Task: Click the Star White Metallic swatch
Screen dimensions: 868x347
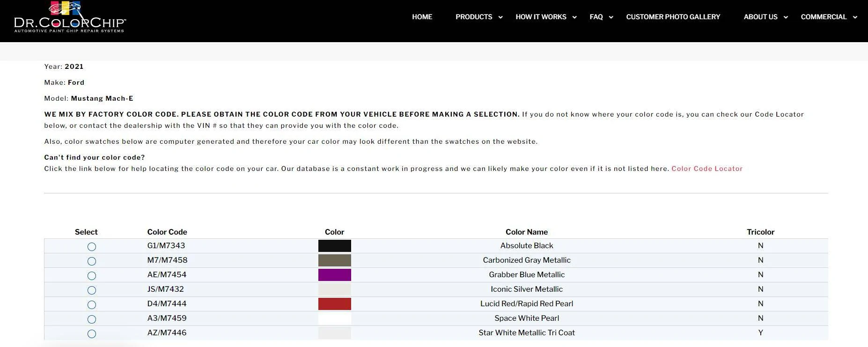Action: 335,333
